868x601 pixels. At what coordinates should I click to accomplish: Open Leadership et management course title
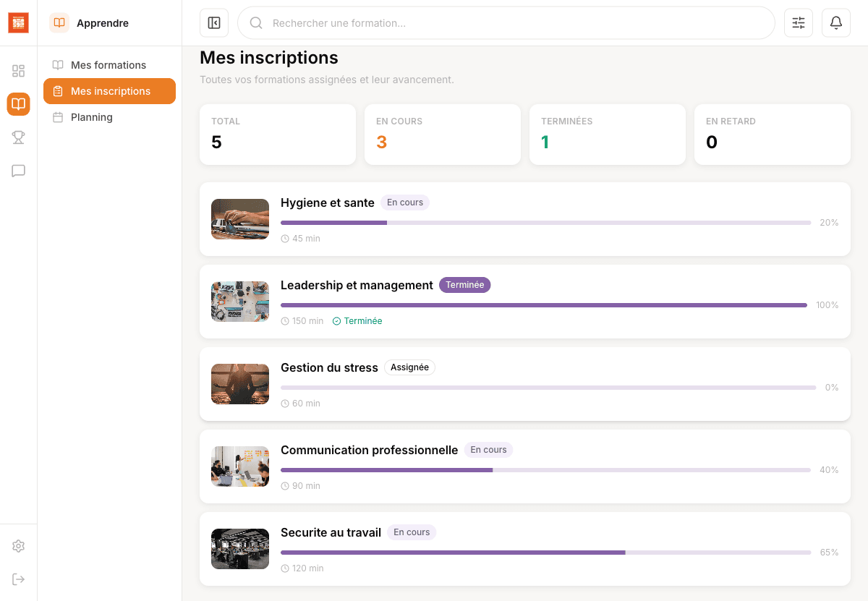357,286
